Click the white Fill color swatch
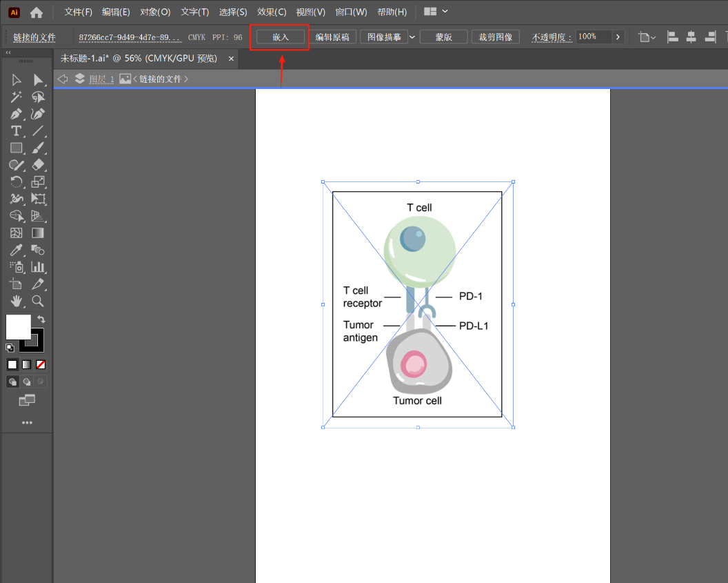The width and height of the screenshot is (728, 583). point(18,326)
